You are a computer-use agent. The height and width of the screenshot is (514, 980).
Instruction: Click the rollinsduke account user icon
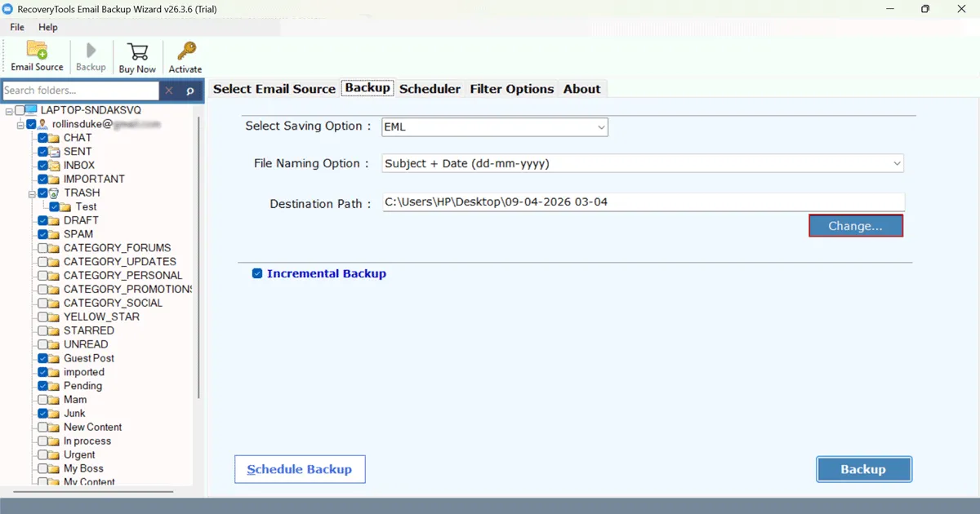[42, 124]
